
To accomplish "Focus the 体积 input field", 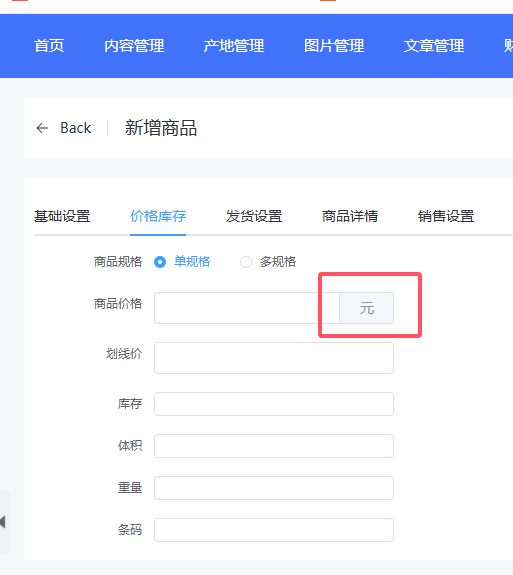I will coord(274,446).
